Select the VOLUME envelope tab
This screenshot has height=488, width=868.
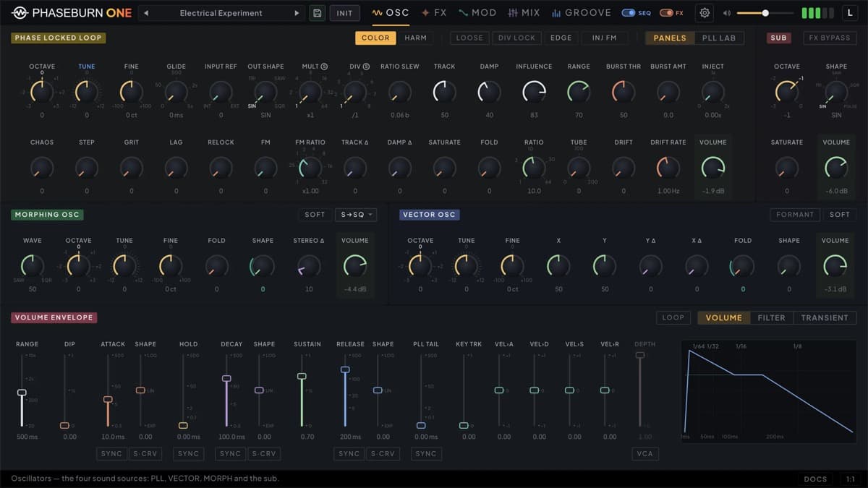[x=724, y=317]
